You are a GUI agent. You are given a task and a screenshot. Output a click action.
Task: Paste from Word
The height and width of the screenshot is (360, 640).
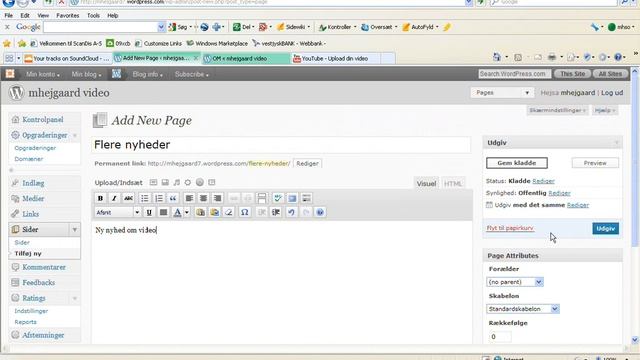coord(215,212)
